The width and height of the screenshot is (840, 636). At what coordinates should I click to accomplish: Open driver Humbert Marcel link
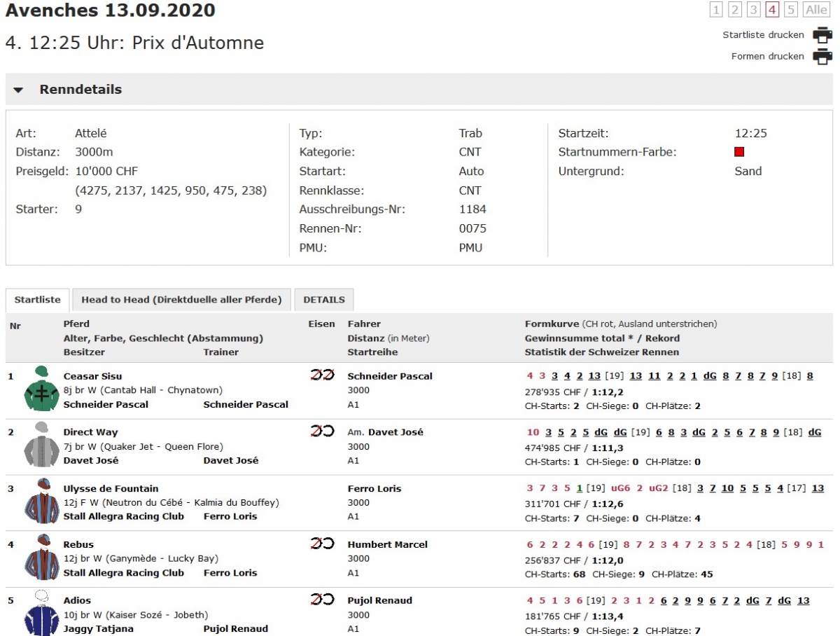point(387,544)
